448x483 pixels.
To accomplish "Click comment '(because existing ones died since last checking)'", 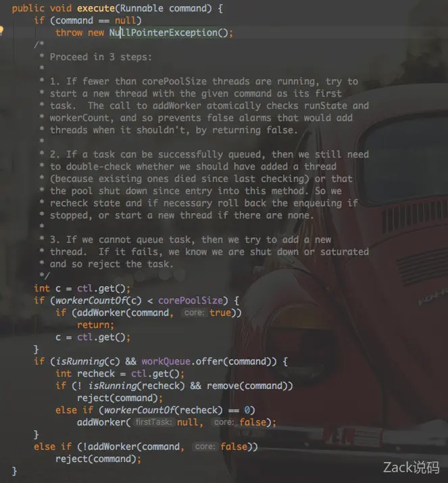I will (179, 179).
